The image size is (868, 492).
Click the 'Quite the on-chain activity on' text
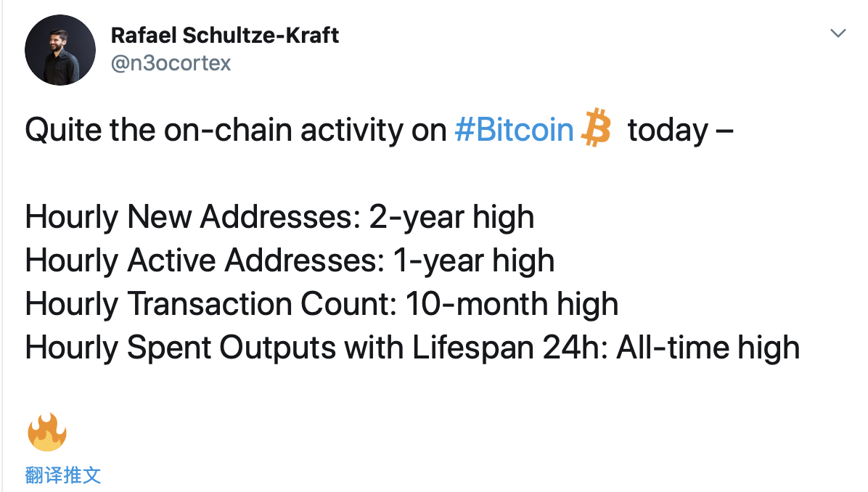click(x=236, y=130)
